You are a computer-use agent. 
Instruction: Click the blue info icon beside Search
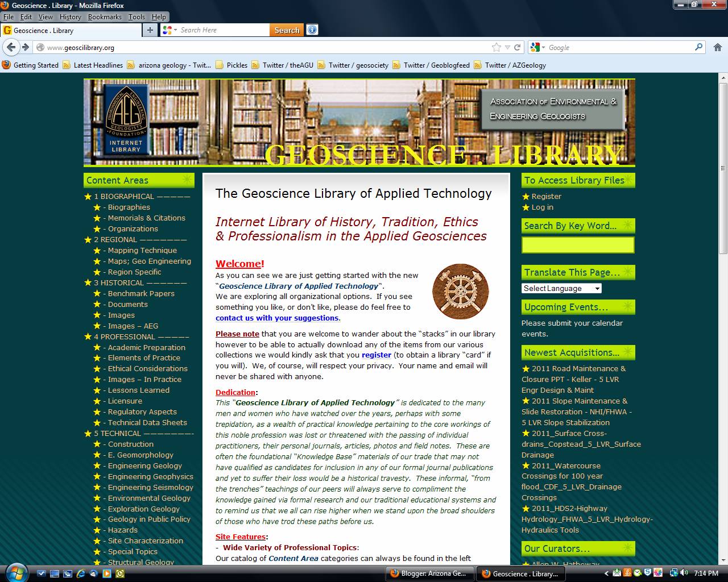pyautogui.click(x=312, y=30)
